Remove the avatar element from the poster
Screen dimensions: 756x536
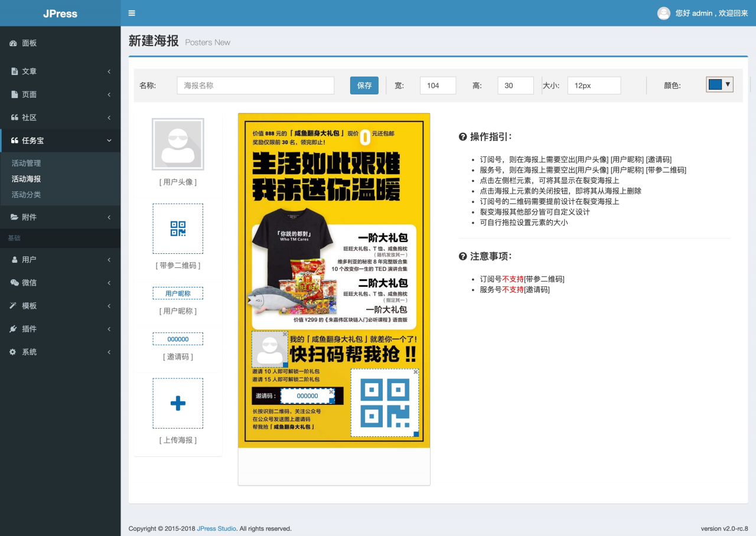pyautogui.click(x=285, y=334)
